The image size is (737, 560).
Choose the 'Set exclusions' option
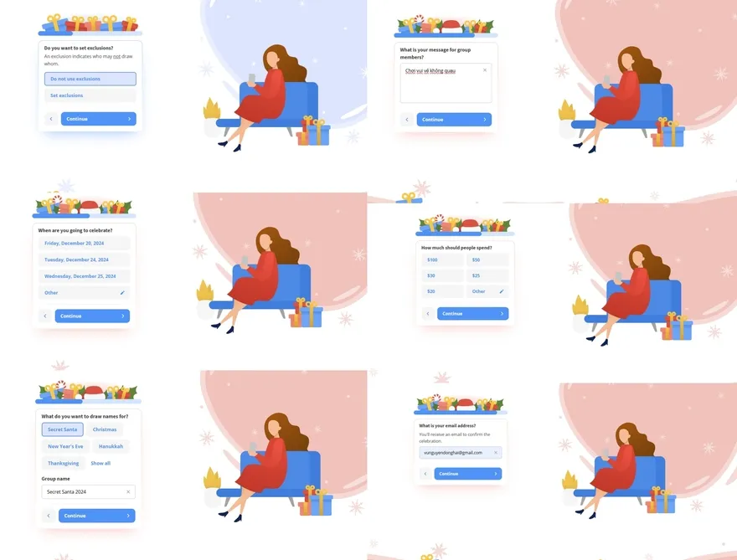pyautogui.click(x=90, y=95)
